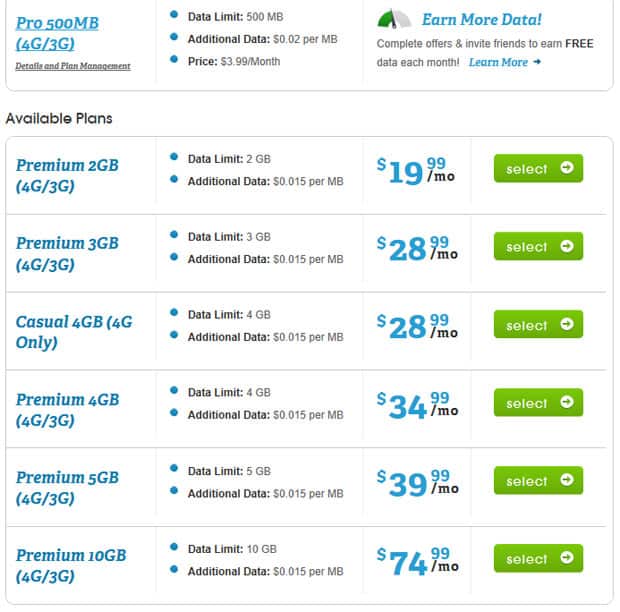Select the Premium 2GB plan button
The image size is (620, 612).
coord(538,168)
